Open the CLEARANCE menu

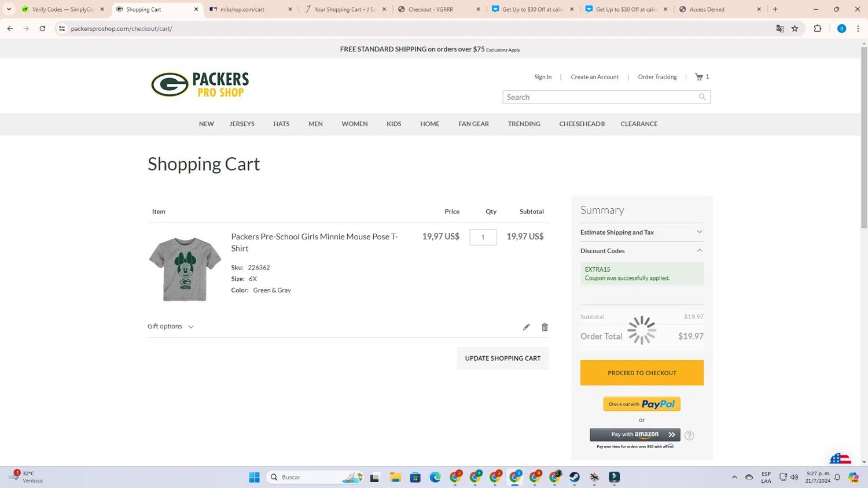(639, 124)
